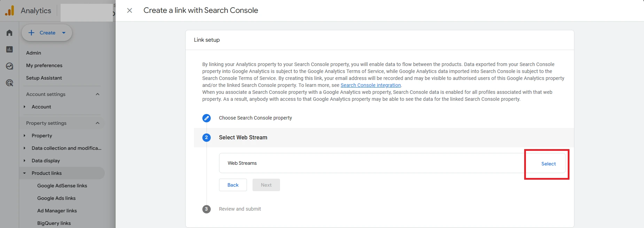Click Select for Web Streams
Screen dimensions: 644x228
(x=549, y=164)
